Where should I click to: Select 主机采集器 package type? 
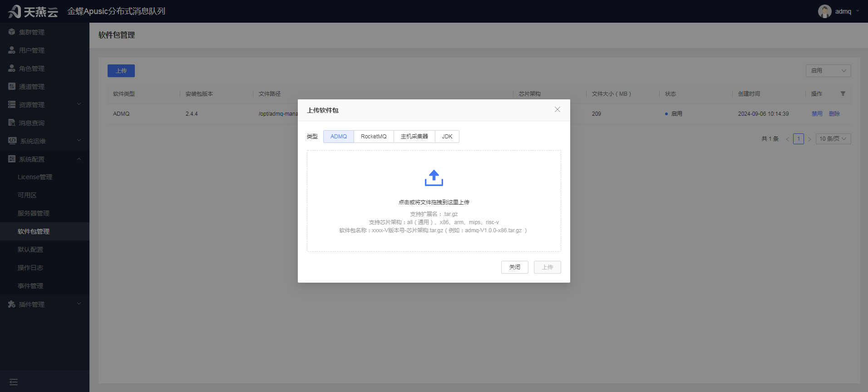(414, 137)
